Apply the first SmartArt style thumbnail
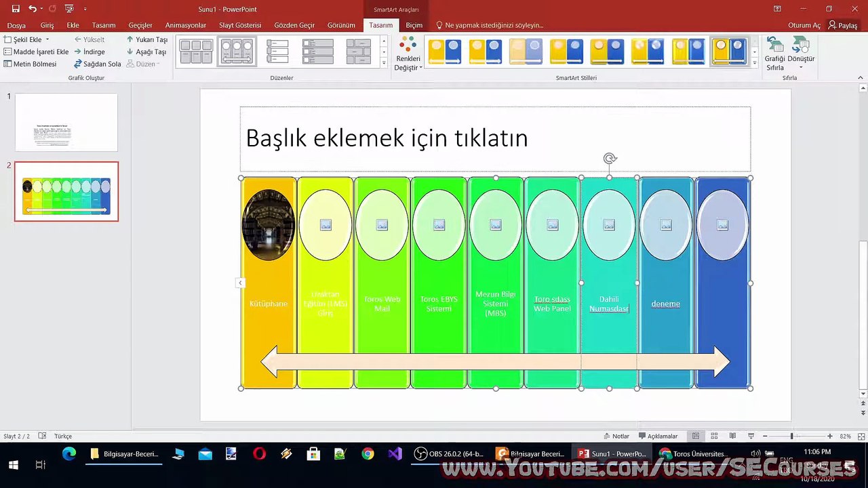The width and height of the screenshot is (868, 488). coord(445,52)
